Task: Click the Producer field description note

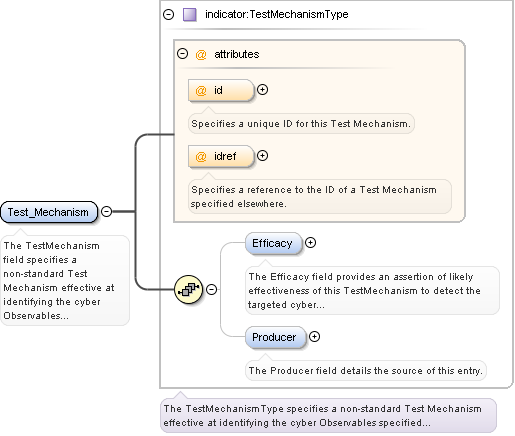Action: [x=366, y=371]
